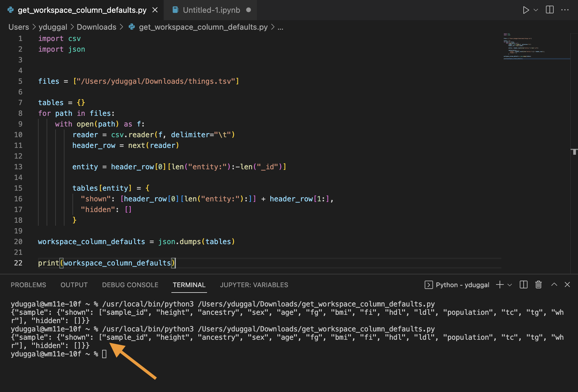The height and width of the screenshot is (392, 578).
Task: Select yduggal in the breadcrumb
Action: pyautogui.click(x=53, y=27)
